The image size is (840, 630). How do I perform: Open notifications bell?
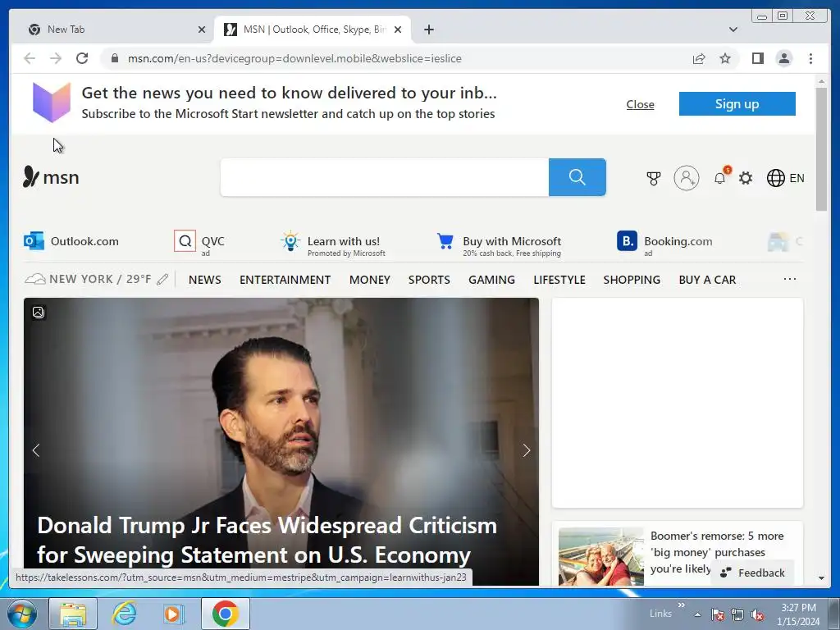pyautogui.click(x=720, y=178)
